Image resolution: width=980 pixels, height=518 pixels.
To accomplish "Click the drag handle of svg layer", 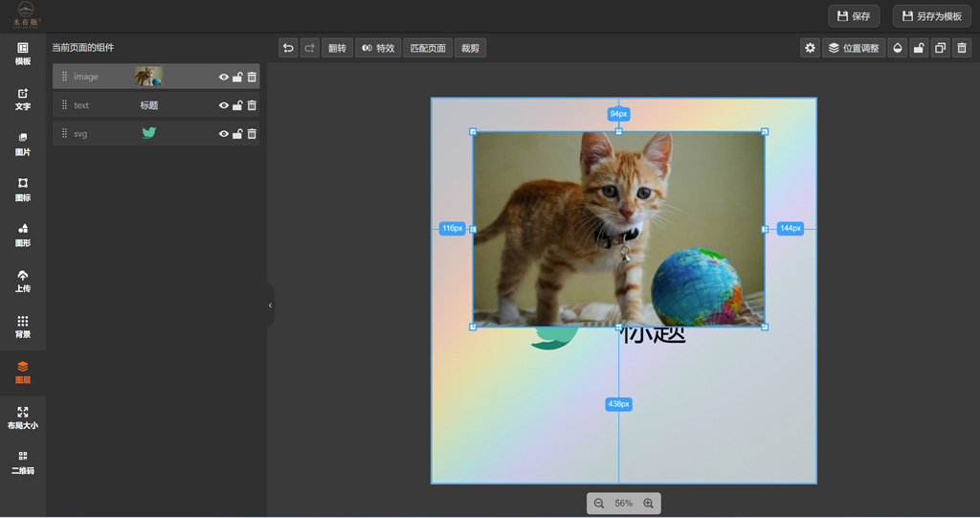I will 64,133.
